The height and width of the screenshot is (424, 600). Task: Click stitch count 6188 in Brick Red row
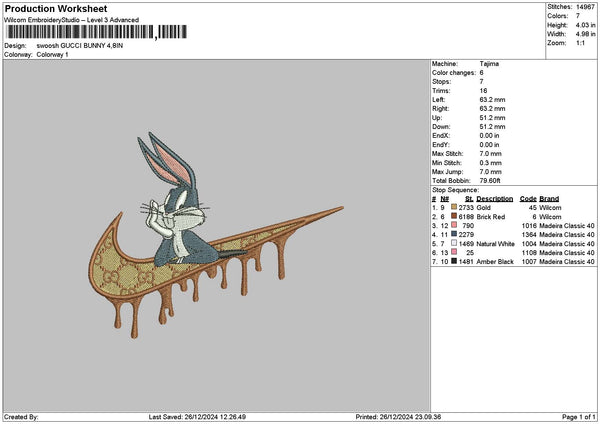pyautogui.click(x=466, y=217)
